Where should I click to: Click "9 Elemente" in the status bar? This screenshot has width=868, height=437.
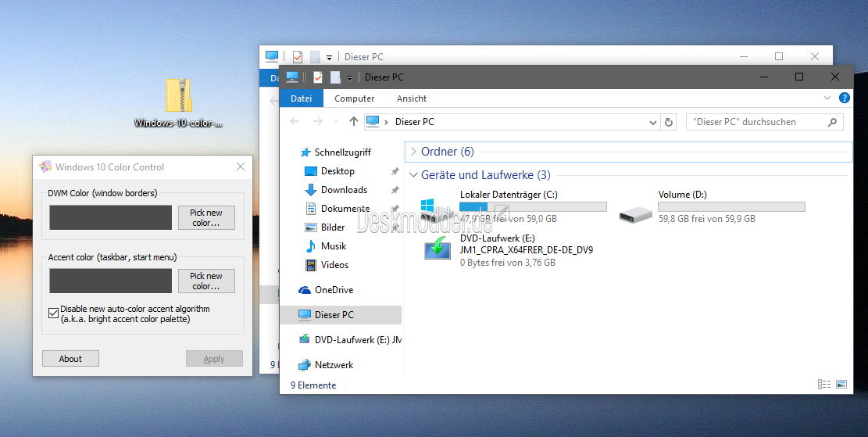[x=313, y=385]
